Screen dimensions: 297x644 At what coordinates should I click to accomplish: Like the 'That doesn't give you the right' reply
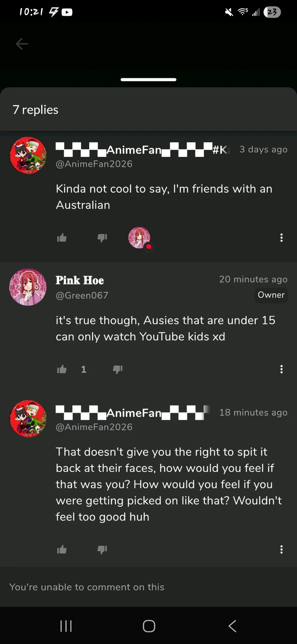[x=62, y=549]
